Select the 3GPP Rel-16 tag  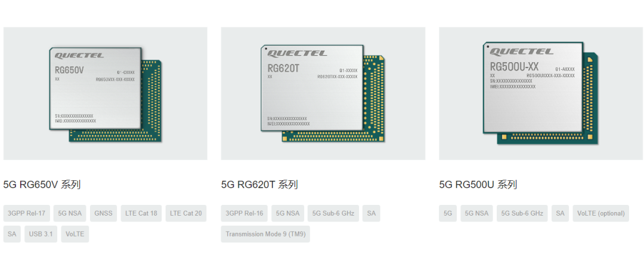pos(244,213)
